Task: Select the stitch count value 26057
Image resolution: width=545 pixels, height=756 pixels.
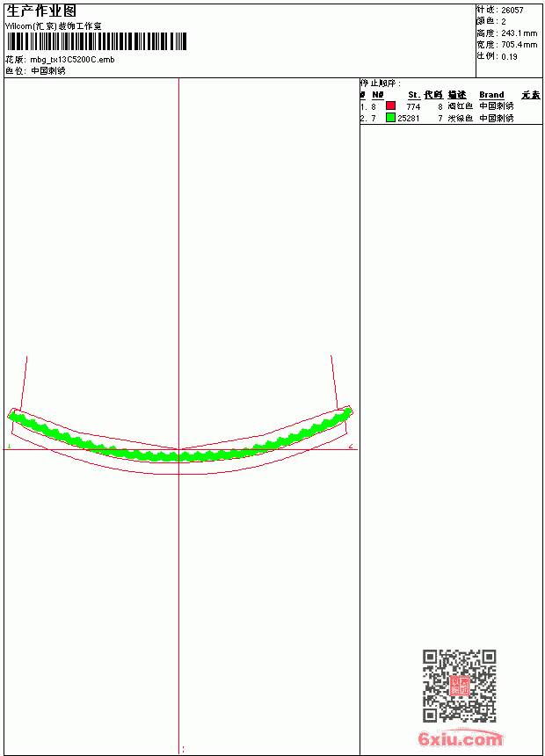Action: tap(512, 11)
